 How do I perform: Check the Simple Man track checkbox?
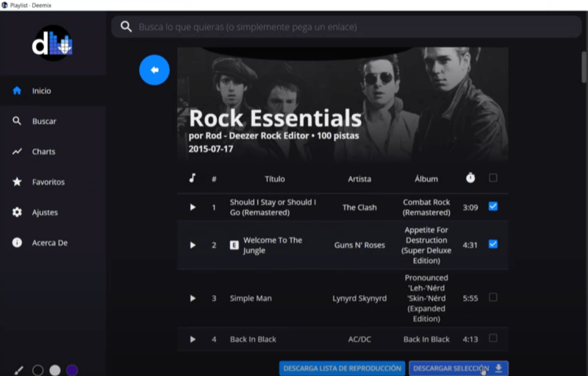[x=493, y=297]
